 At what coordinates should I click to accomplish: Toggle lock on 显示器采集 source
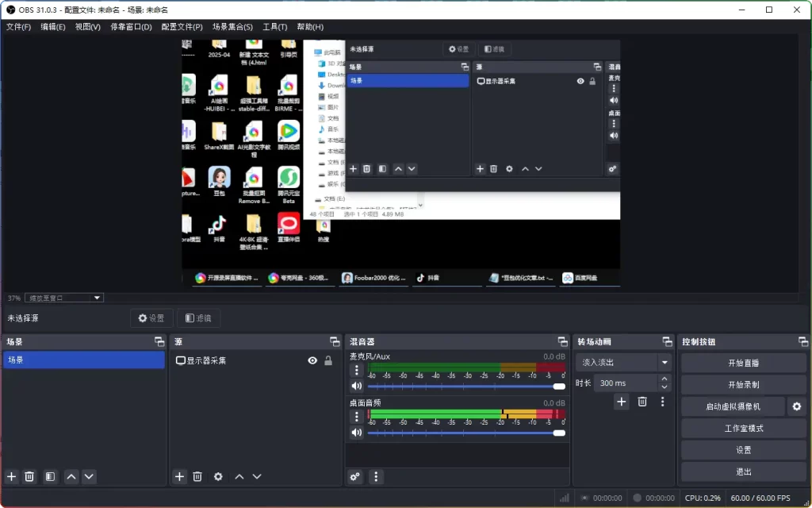[x=328, y=360]
